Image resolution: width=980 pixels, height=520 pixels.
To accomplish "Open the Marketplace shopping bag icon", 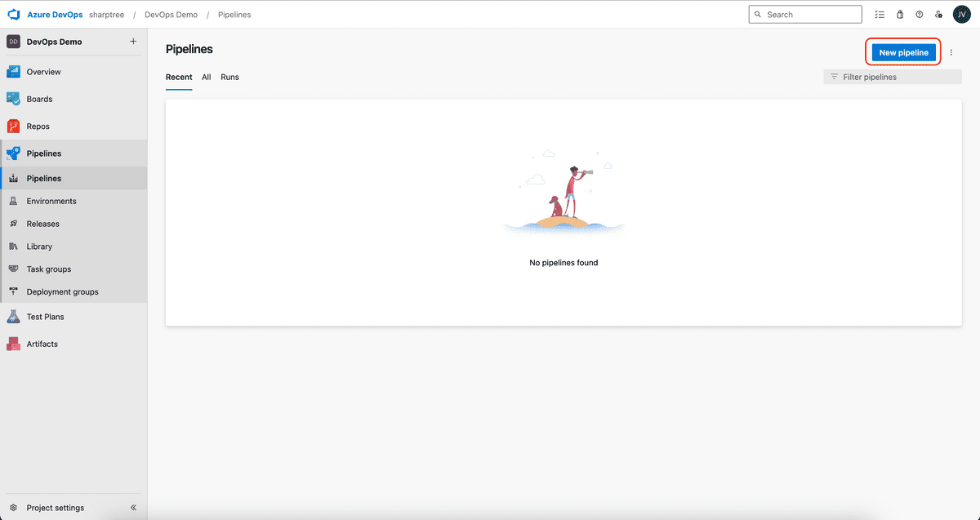I will (900, 14).
